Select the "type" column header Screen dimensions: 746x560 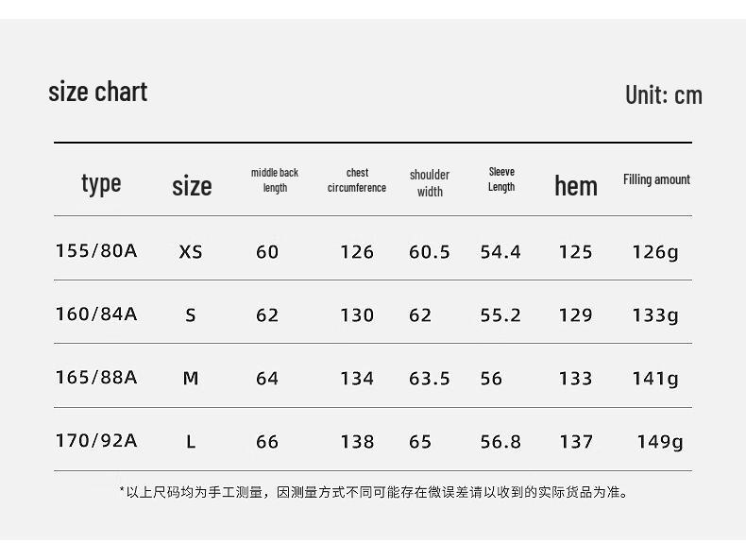pos(101,183)
